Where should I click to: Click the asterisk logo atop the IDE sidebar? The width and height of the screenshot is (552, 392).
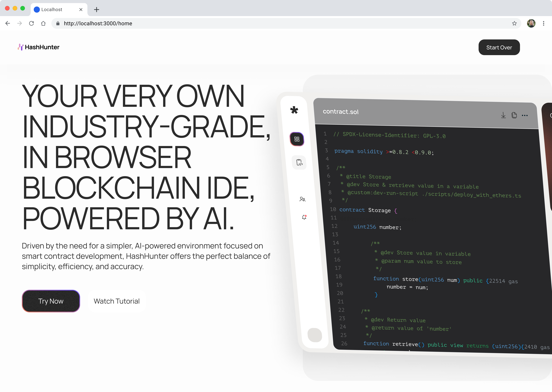point(294,111)
